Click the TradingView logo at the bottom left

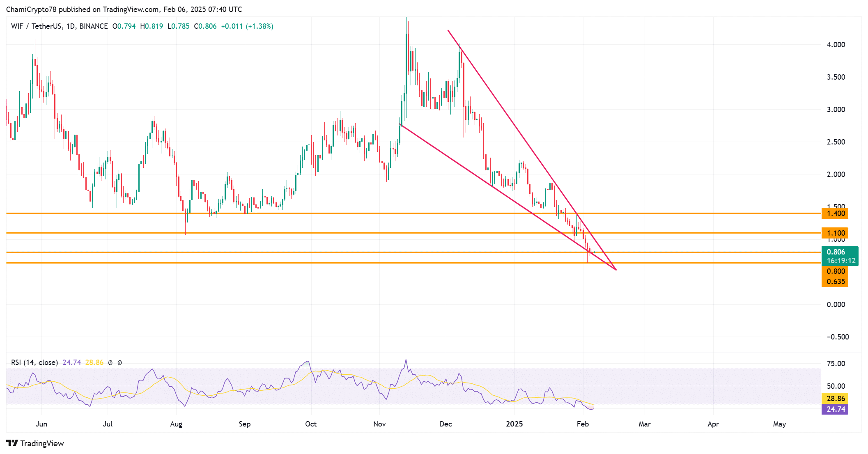(35, 443)
